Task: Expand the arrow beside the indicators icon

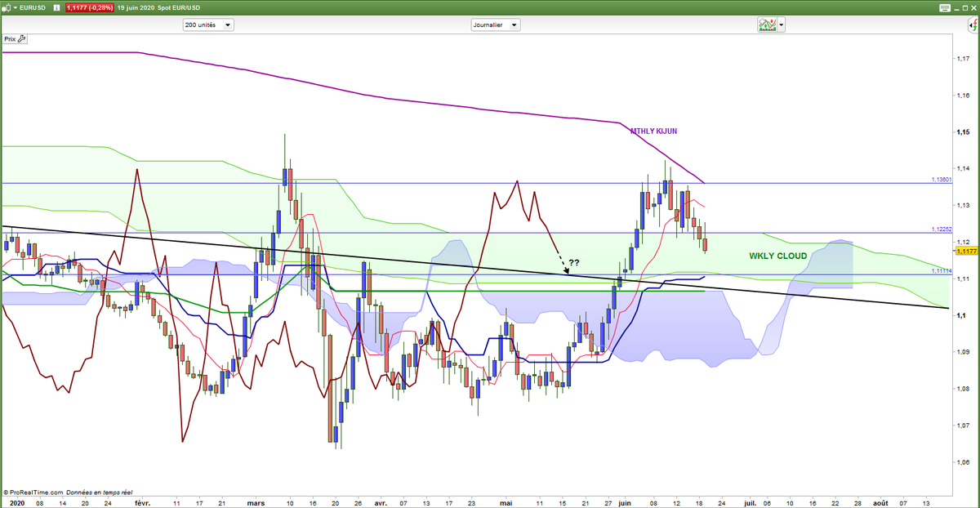Action: (782, 25)
